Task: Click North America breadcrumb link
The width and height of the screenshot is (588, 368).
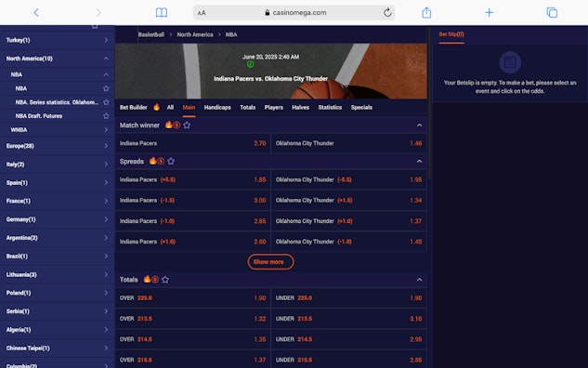Action: tap(195, 34)
